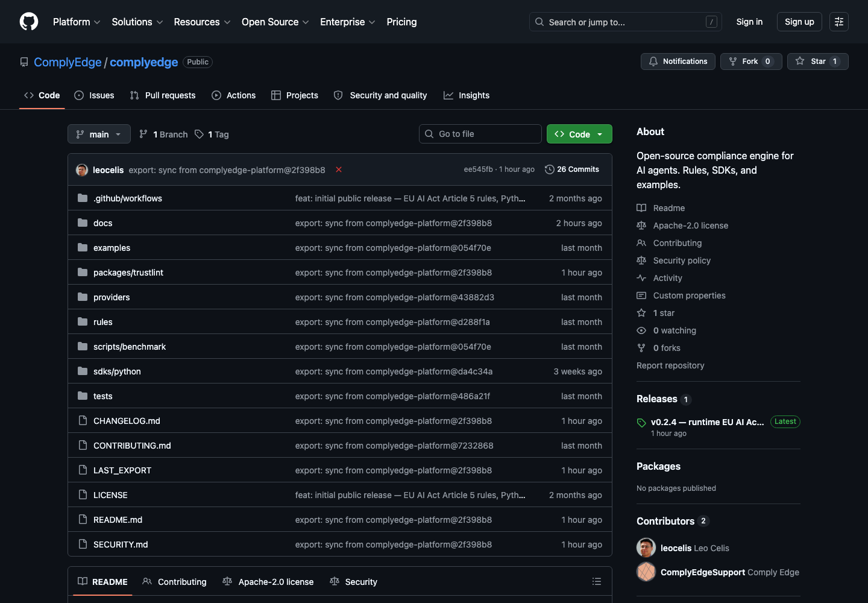The width and height of the screenshot is (868, 603).
Task: Go to the Pricing page
Action: (401, 22)
